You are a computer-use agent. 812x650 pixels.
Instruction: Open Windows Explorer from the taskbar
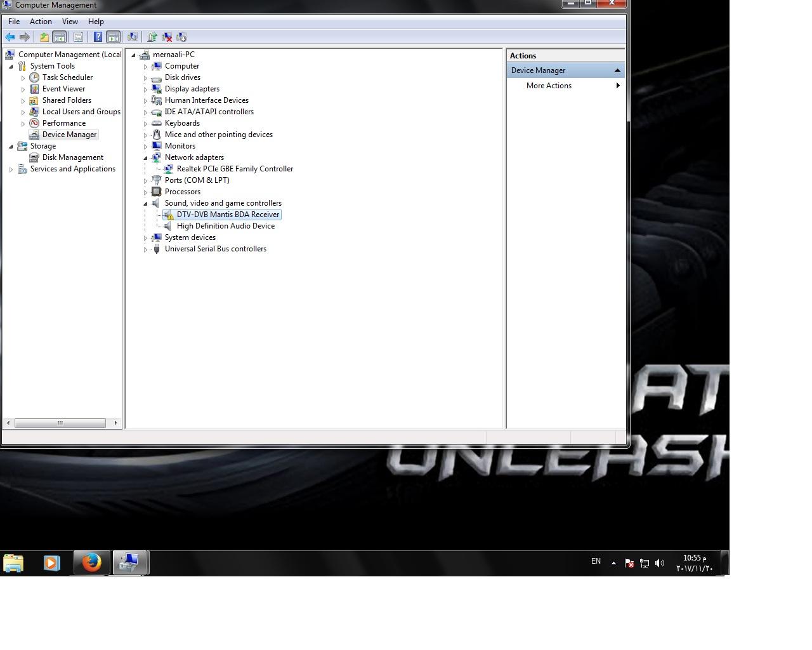click(13, 563)
